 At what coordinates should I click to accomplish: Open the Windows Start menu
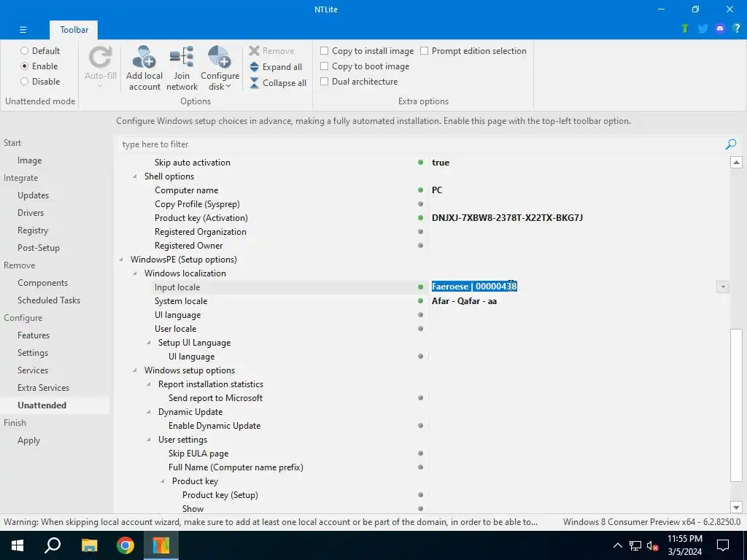click(18, 545)
